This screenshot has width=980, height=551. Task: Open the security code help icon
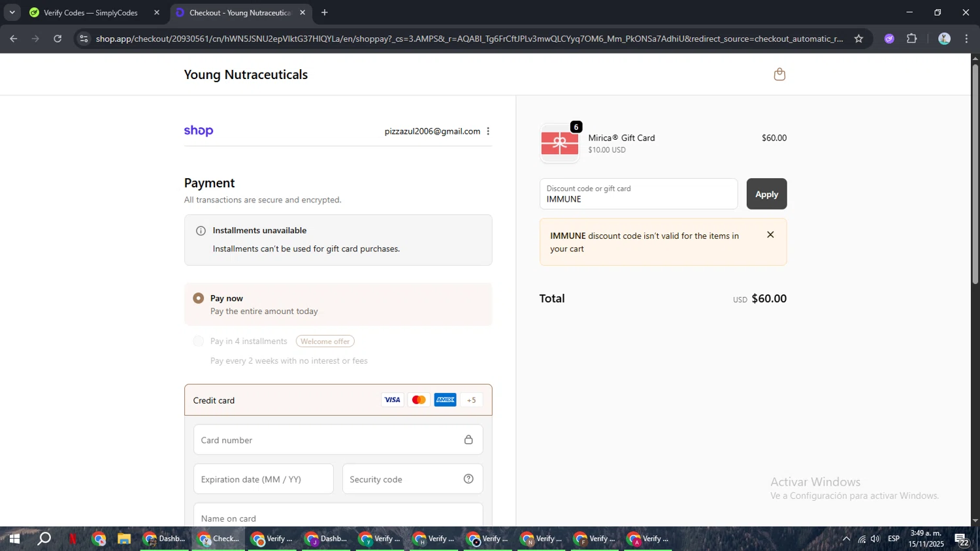(x=468, y=479)
